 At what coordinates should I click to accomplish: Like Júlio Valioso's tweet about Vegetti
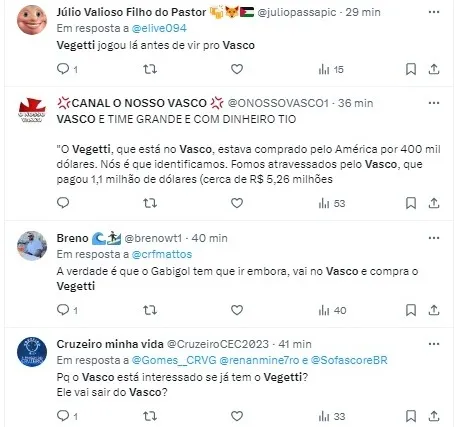point(237,69)
